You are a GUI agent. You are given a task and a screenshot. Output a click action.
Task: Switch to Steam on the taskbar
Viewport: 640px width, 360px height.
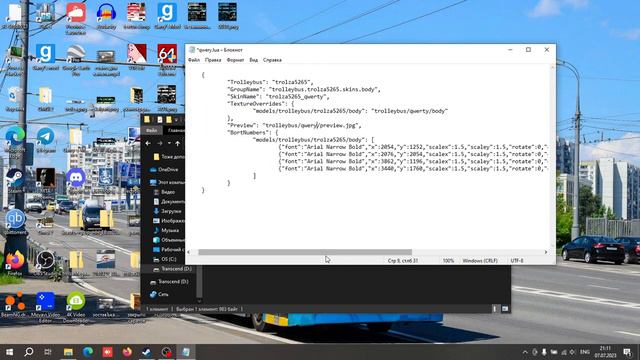(147, 352)
